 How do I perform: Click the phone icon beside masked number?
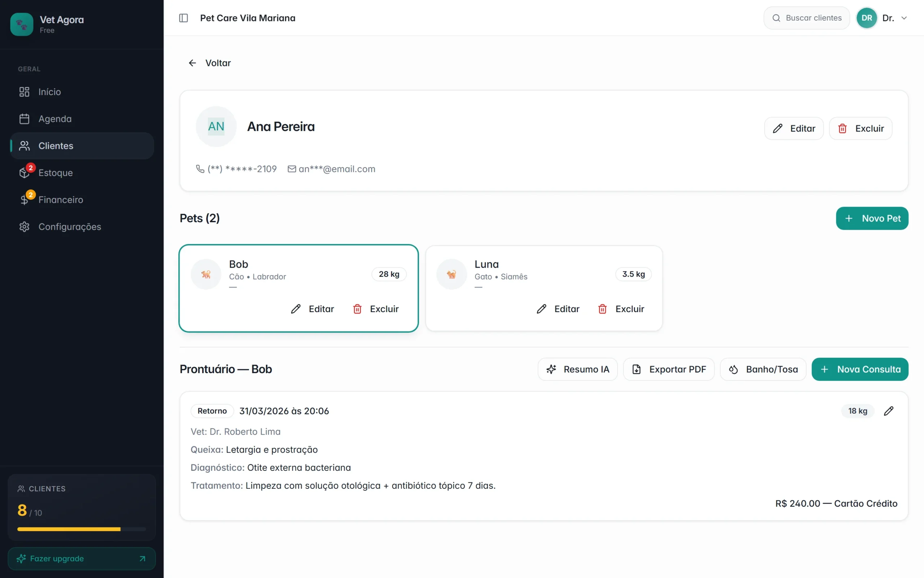200,169
